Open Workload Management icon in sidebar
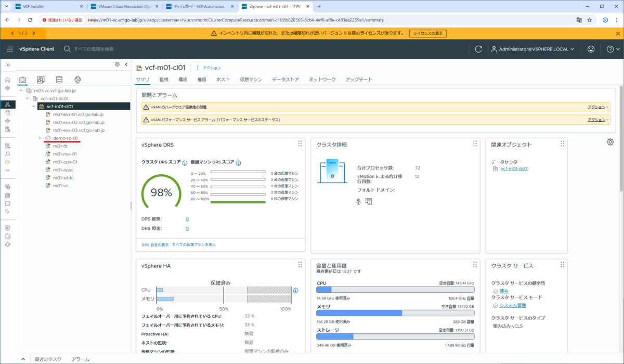624x364 pixels. (8, 121)
